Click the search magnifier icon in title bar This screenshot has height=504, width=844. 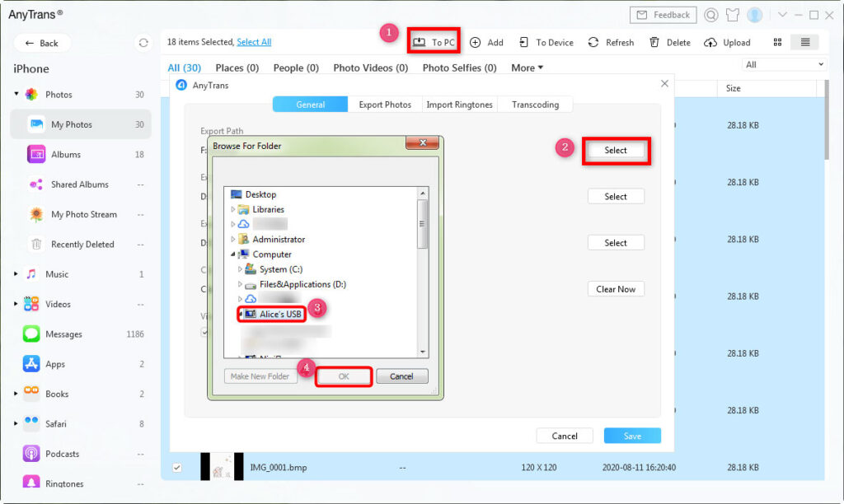pyautogui.click(x=711, y=15)
